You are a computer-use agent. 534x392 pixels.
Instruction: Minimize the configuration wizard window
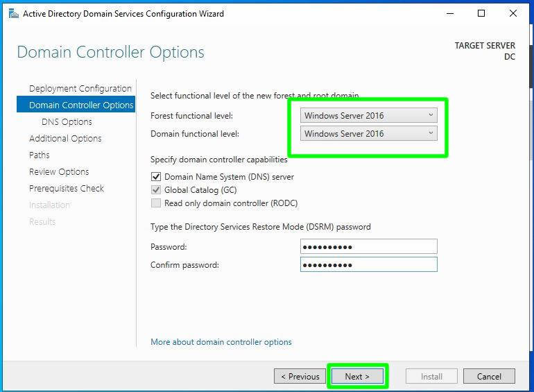click(449, 13)
